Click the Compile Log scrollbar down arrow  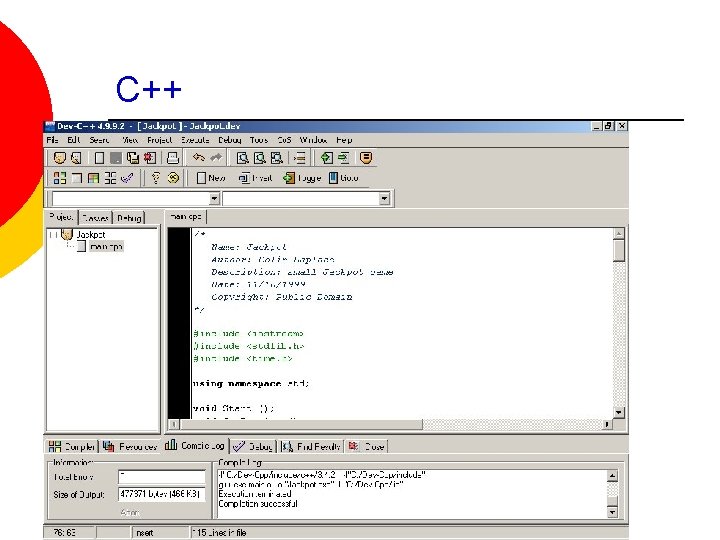pyautogui.click(x=612, y=511)
